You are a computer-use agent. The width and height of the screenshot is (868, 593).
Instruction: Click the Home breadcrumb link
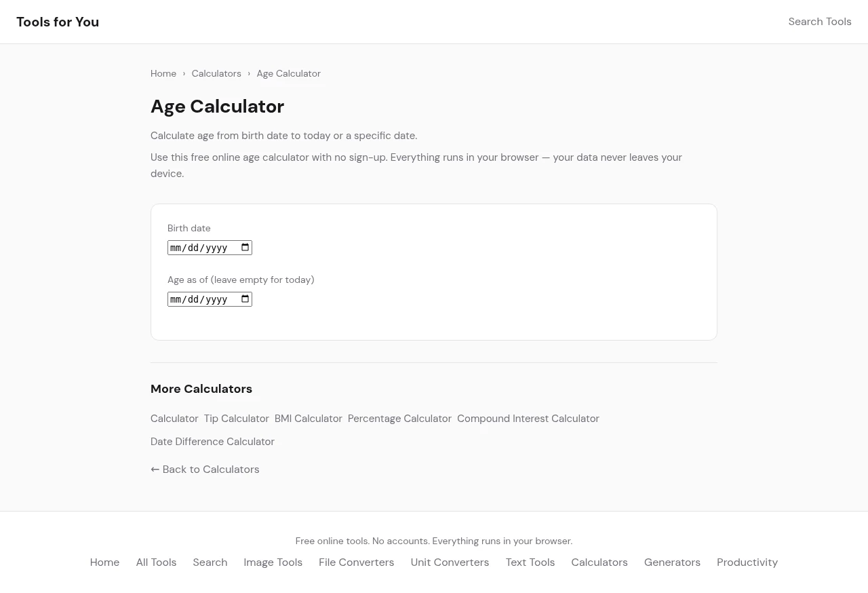[x=163, y=73]
